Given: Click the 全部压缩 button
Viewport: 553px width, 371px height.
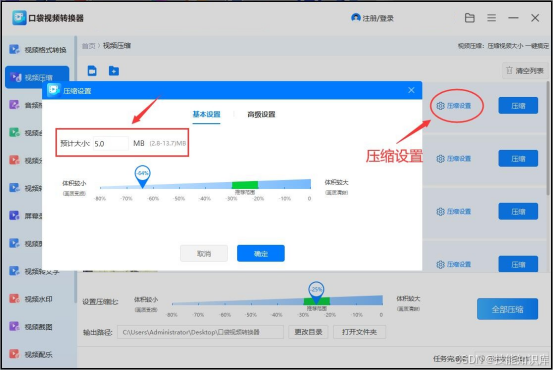Looking at the screenshot, I should (508, 309).
